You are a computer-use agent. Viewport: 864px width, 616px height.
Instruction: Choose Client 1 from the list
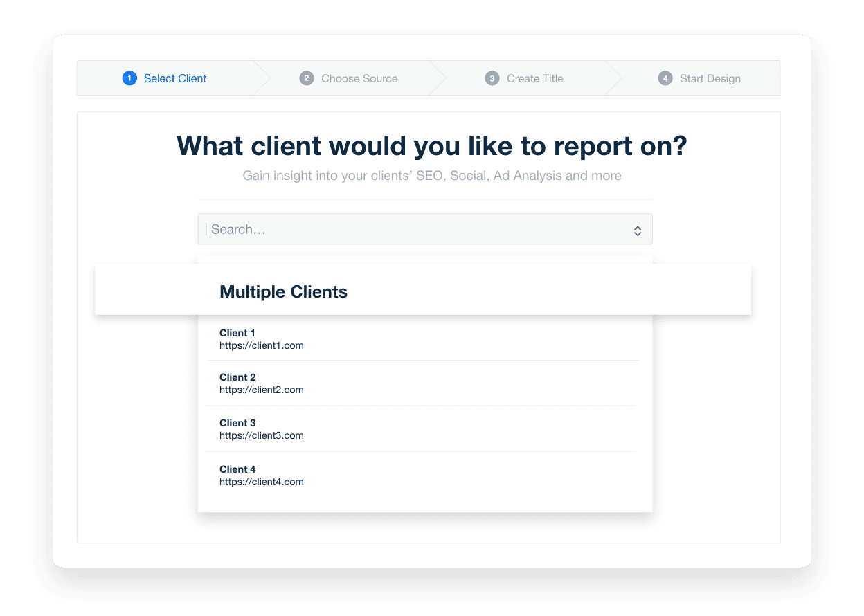pos(237,333)
